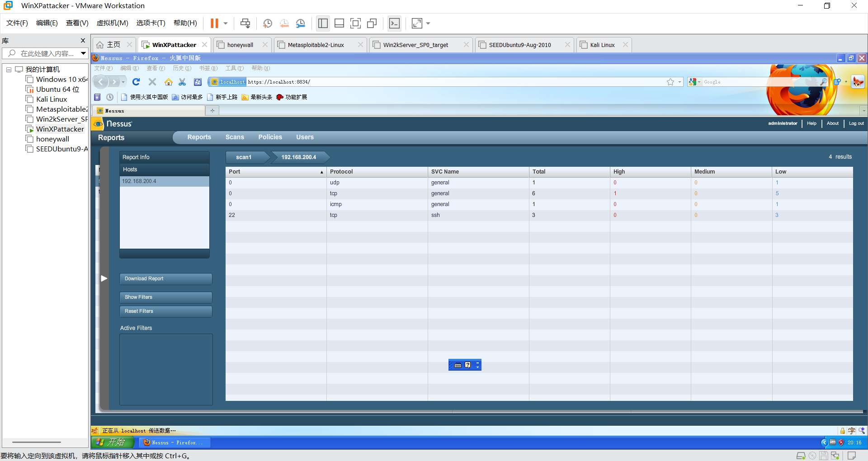Viewport: 868px width, 461px height.
Task: Expand the side panel with the white arrow
Action: 104,278
